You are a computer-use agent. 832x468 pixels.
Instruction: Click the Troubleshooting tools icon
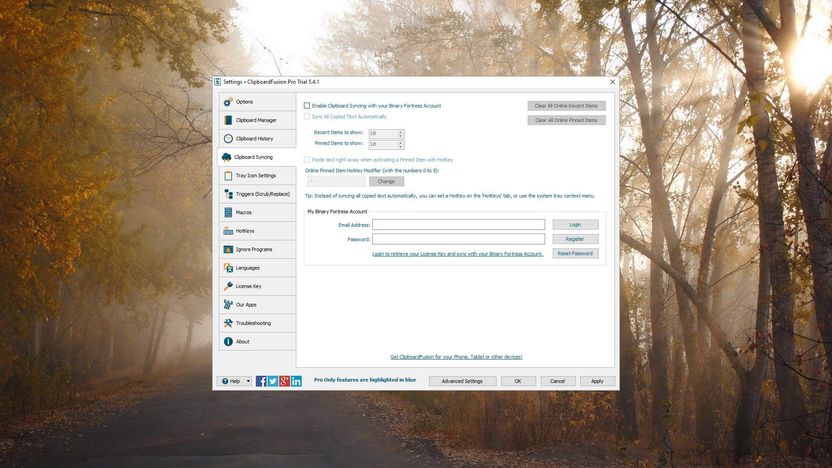pyautogui.click(x=228, y=323)
